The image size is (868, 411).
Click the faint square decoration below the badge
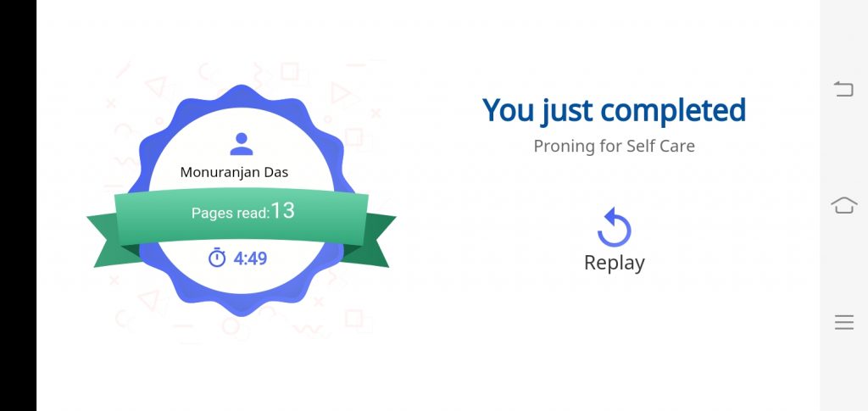pos(353,318)
